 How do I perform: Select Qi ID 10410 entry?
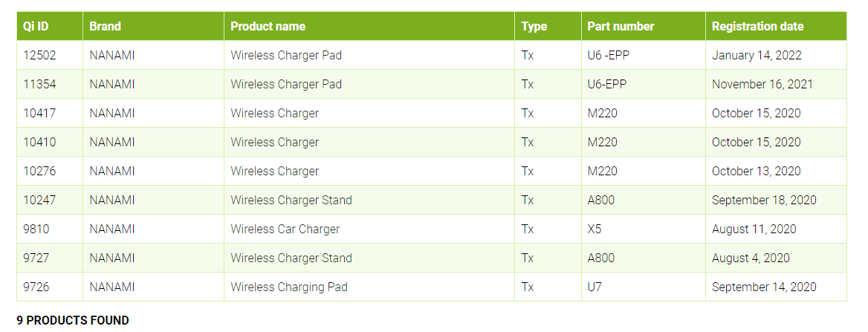click(x=39, y=142)
